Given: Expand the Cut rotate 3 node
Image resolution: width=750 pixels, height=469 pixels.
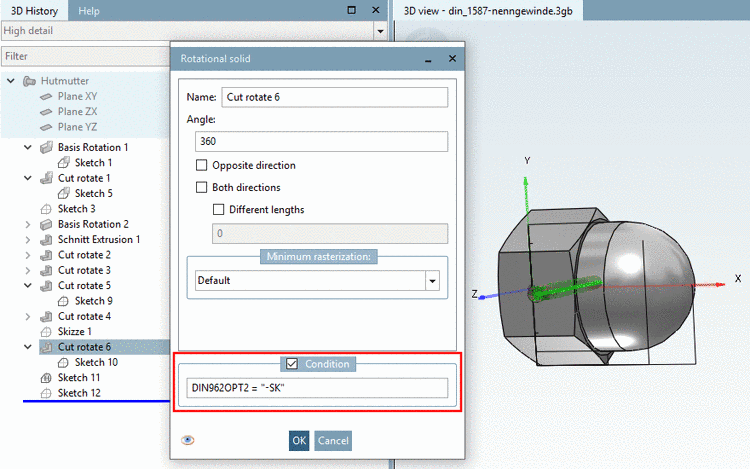Looking at the screenshot, I should point(28,270).
